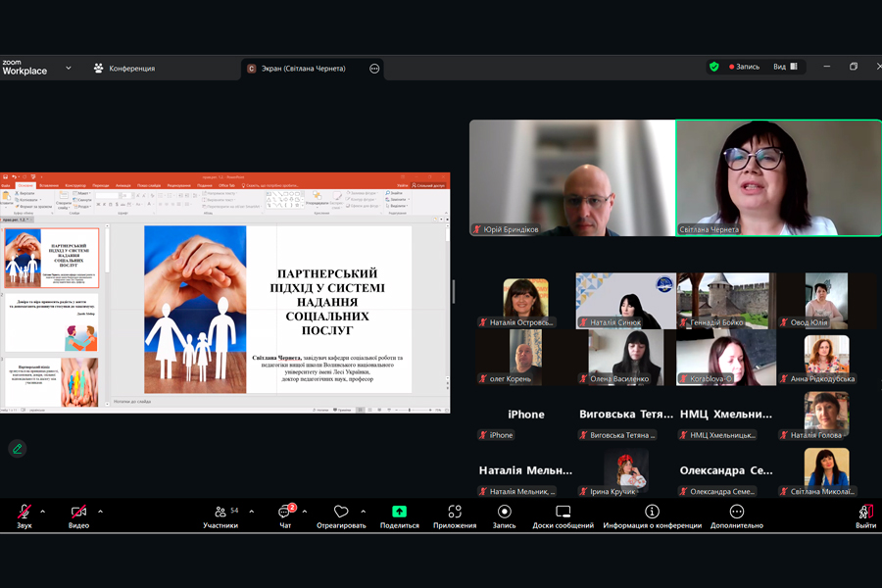Click the green annotation pencil icon

point(17,449)
